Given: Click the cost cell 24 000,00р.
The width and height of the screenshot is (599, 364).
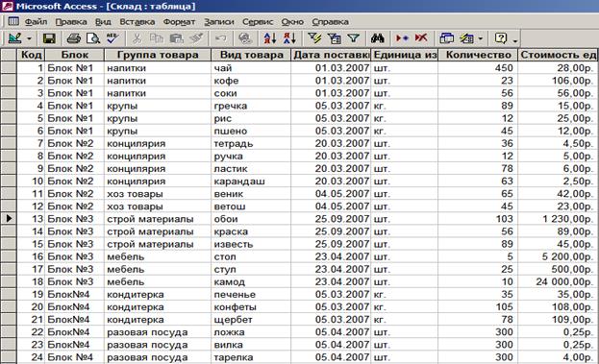Looking at the screenshot, I should 558,282.
